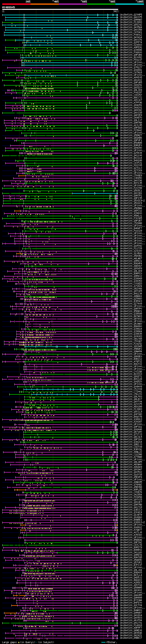
Task: Open hit UniRef100_Q9SC42
Action: click(x=131, y=25)
